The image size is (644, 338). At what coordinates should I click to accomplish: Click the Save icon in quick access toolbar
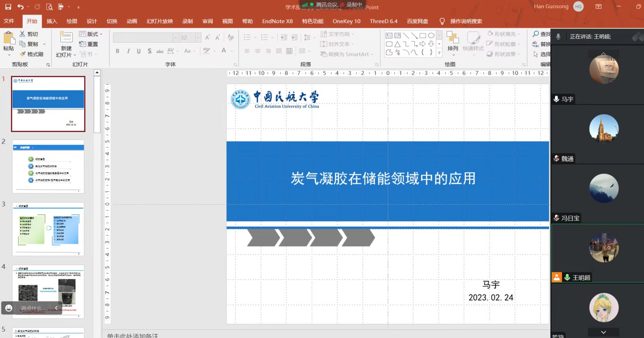(8, 7)
